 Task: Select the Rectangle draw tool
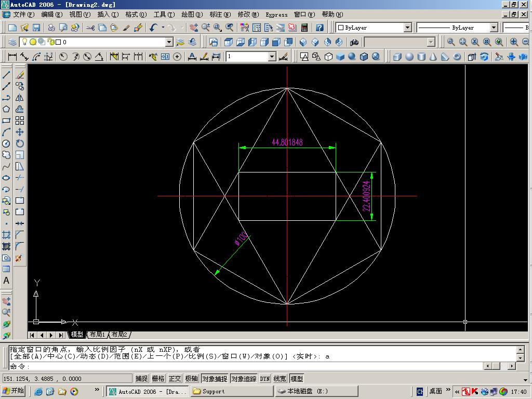(x=6, y=121)
